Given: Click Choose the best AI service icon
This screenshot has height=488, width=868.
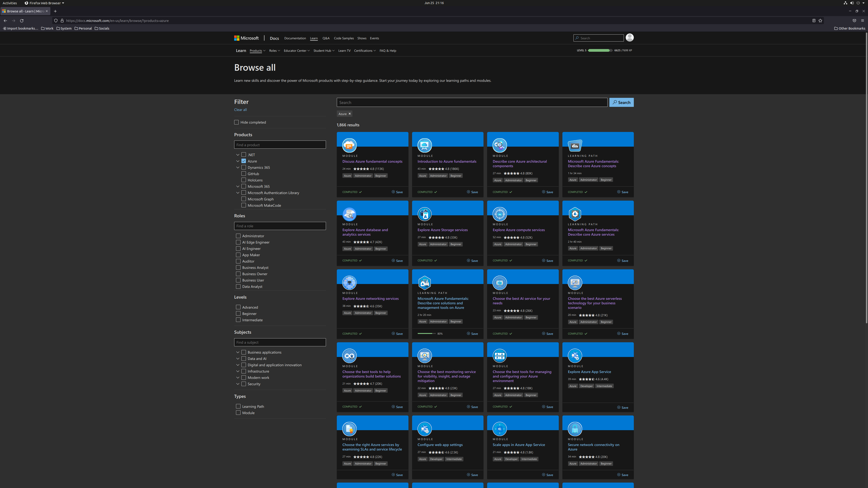Looking at the screenshot, I should tap(500, 283).
